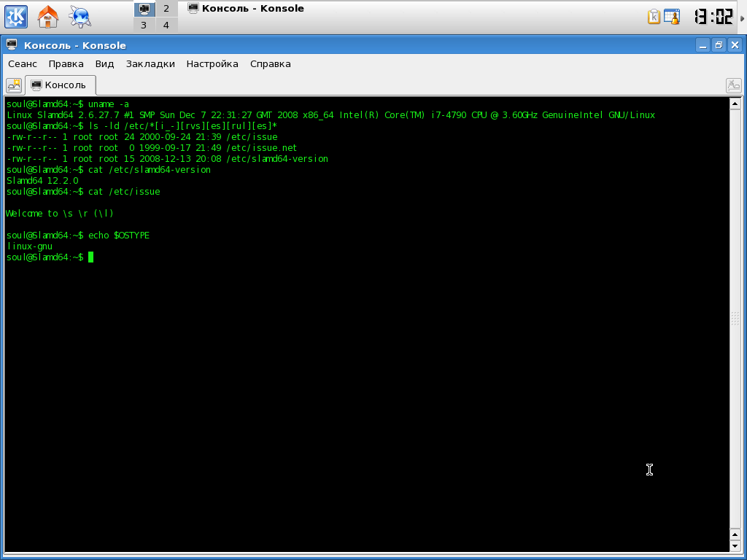Click the new session icon in tab bar
This screenshot has height=560, width=747.
[x=14, y=85]
